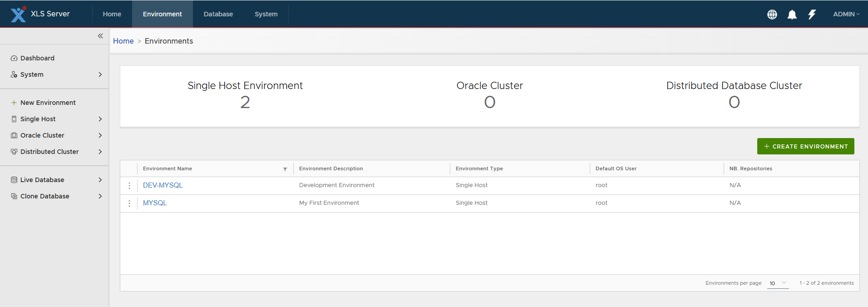This screenshot has height=307, width=868.
Task: Click Single Host type in DEV-MYSQL row
Action: (472, 185)
